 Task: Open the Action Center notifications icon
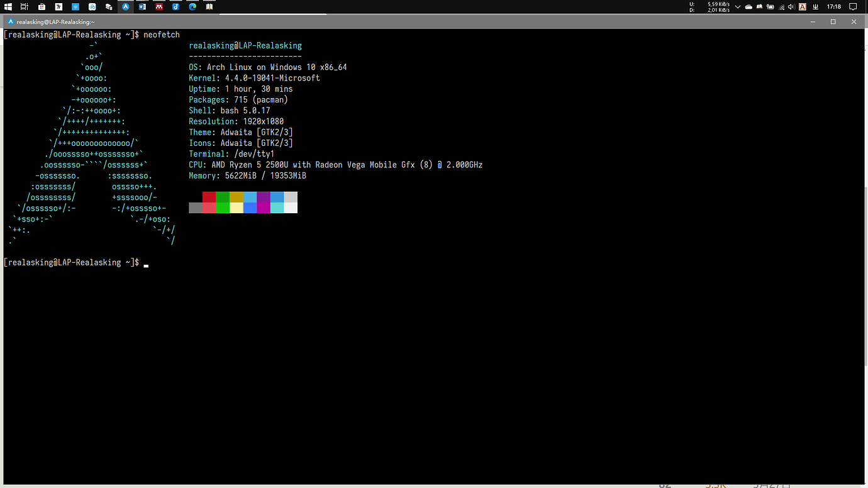pyautogui.click(x=853, y=7)
